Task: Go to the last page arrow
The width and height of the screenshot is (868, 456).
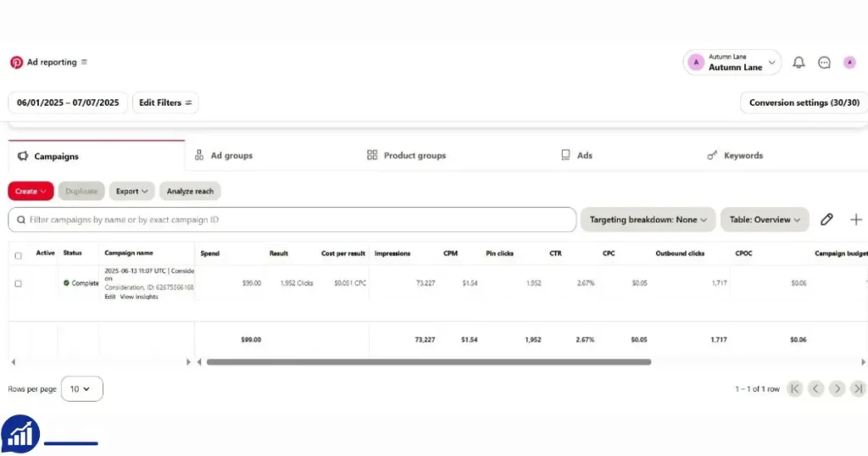Action: coord(858,388)
